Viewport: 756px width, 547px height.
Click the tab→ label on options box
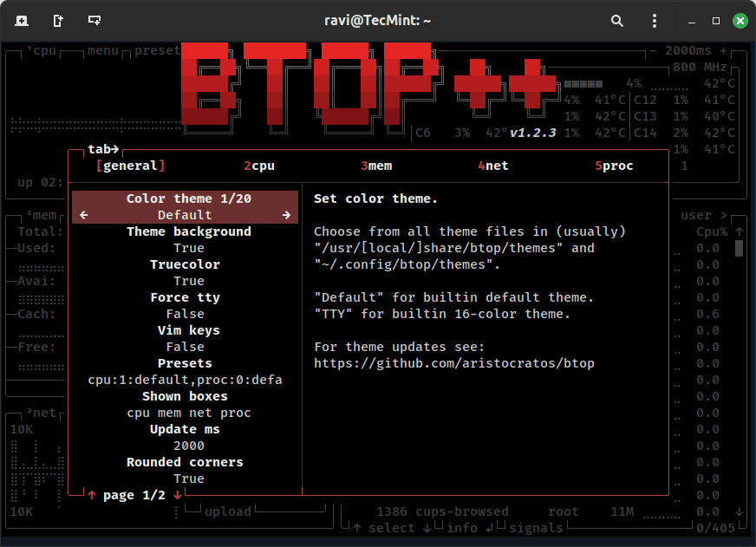[103, 149]
